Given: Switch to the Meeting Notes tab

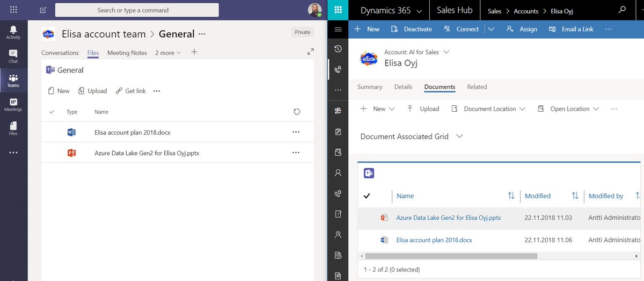Looking at the screenshot, I should [127, 53].
